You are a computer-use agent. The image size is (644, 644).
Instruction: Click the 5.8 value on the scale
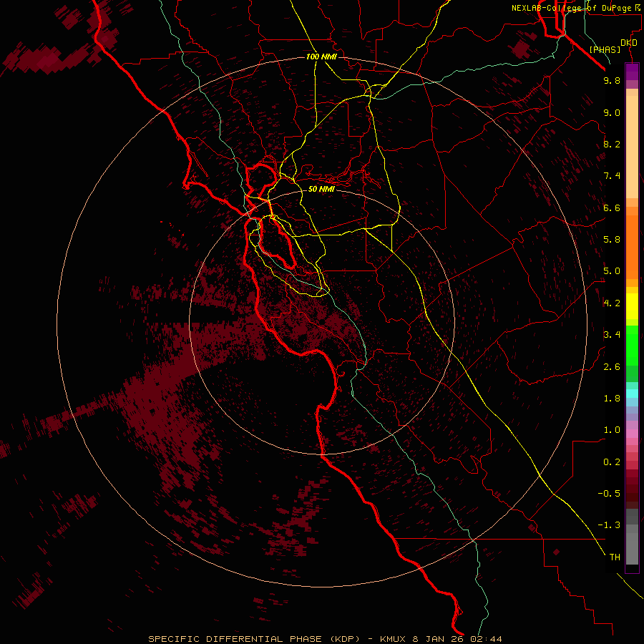pyautogui.click(x=612, y=240)
